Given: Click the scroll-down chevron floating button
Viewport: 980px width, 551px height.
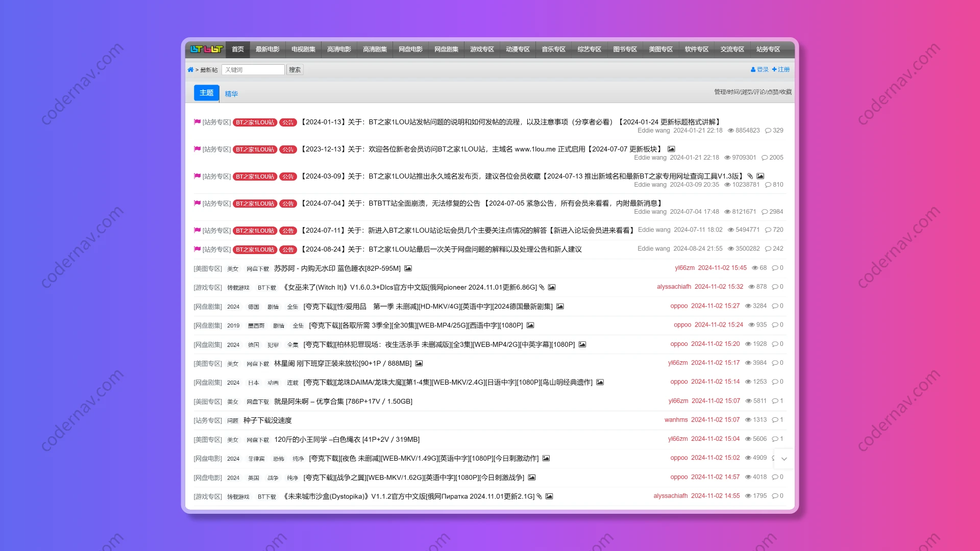Looking at the screenshot, I should click(x=784, y=459).
